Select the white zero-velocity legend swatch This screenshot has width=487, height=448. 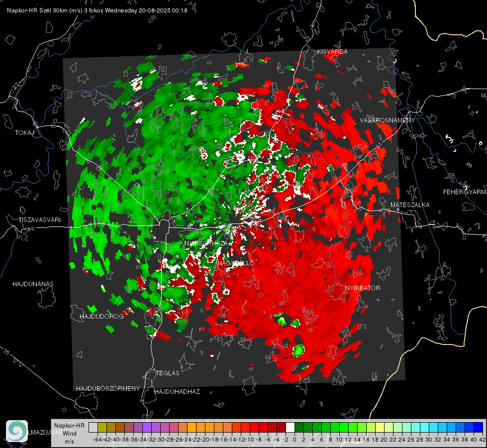tap(290, 427)
